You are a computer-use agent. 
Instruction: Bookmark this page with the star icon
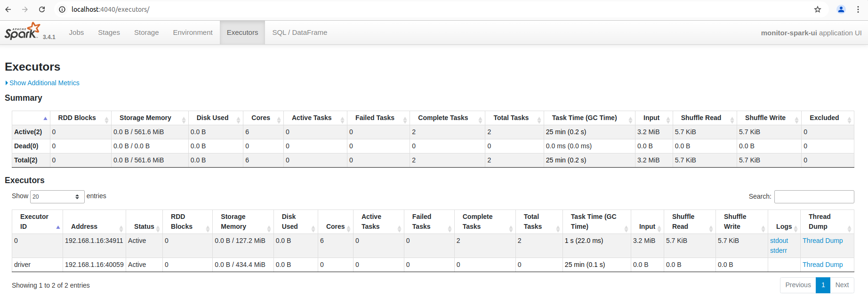[x=818, y=9]
